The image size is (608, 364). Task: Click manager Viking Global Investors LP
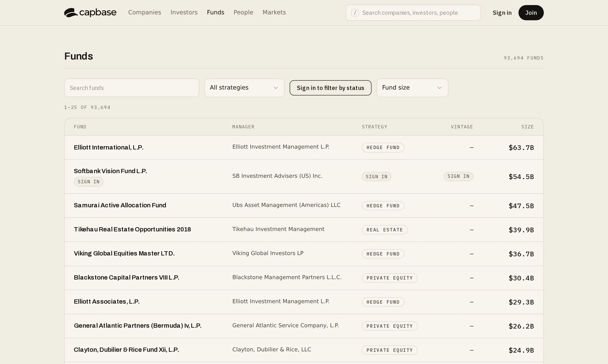point(268,253)
